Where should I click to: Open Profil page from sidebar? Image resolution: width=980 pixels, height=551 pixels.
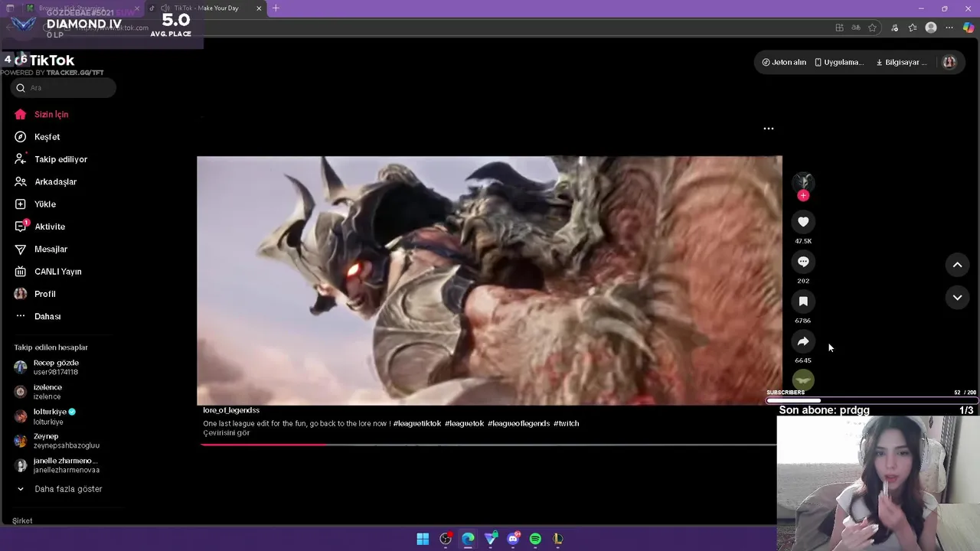tap(35, 294)
